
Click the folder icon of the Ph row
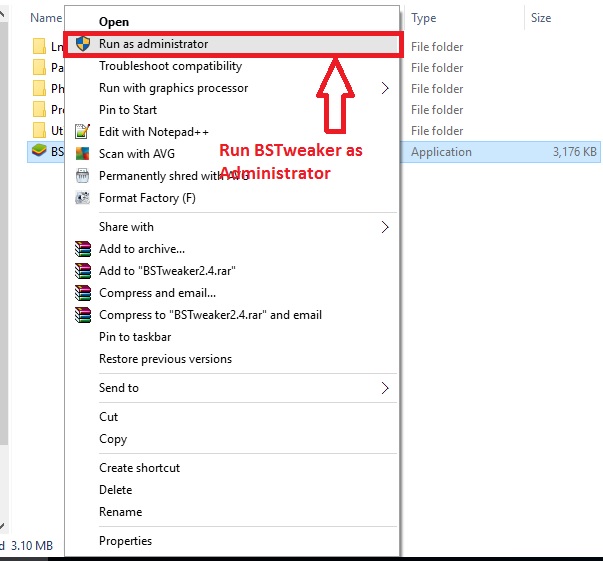coord(39,88)
